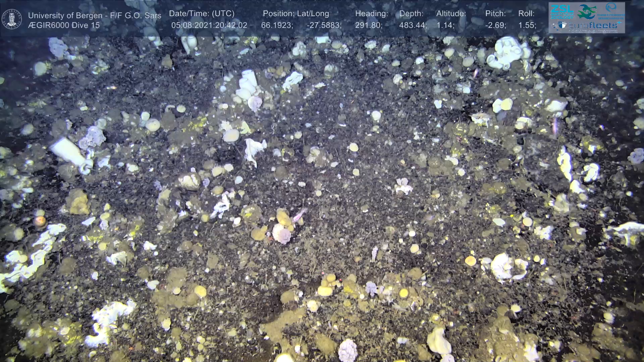Click the green-blue twin birds logo

[x=587, y=12]
